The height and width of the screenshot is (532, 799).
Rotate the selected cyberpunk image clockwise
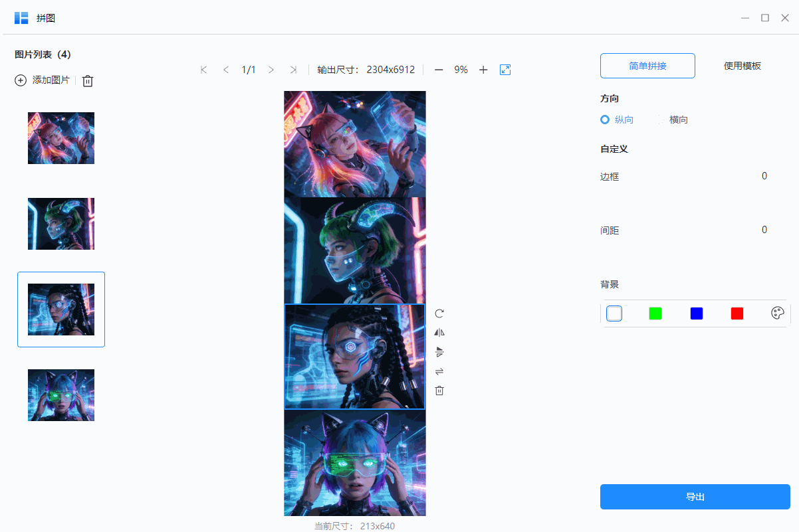tap(439, 313)
